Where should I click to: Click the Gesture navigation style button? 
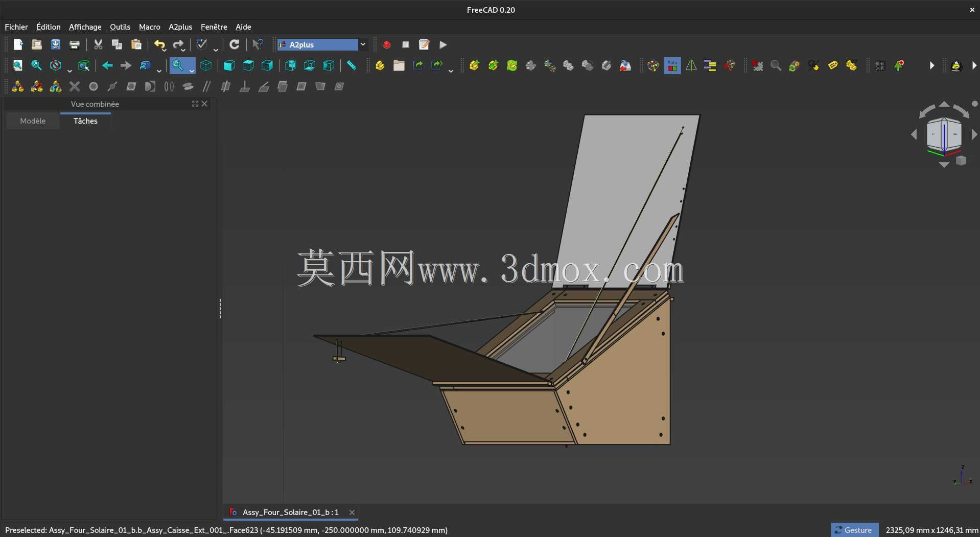(x=854, y=530)
